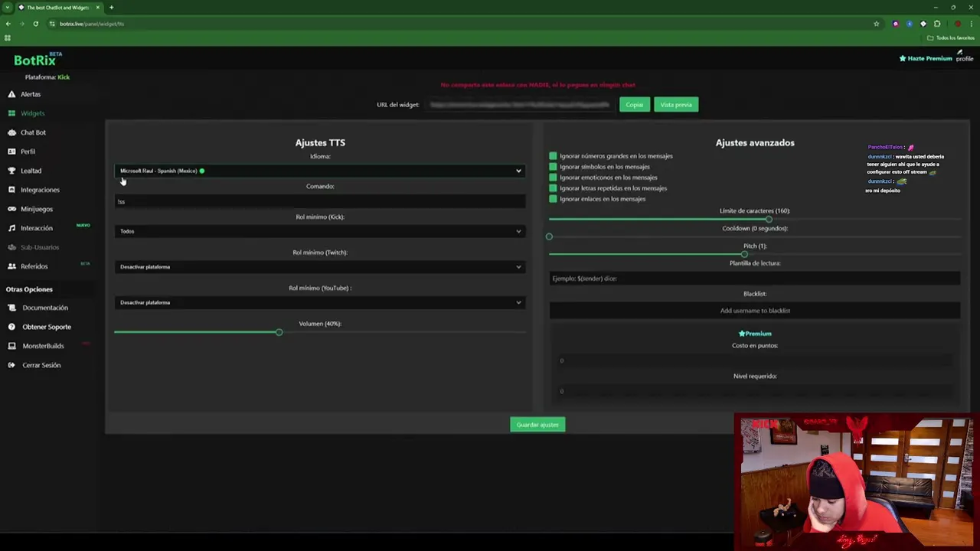Toggle Ignorar letras repetidas en los mensajes
This screenshot has width=980, height=551.
click(553, 188)
